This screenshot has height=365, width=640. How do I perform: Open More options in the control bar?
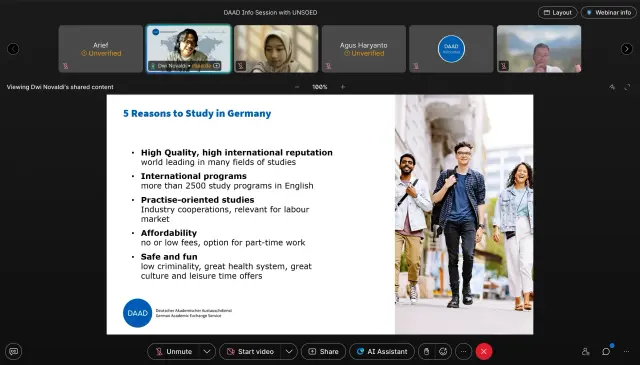coord(463,352)
